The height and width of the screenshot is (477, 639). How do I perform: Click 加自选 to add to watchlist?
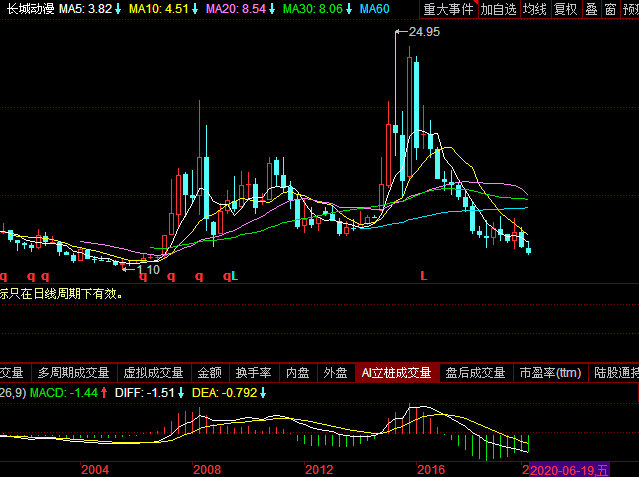click(498, 9)
